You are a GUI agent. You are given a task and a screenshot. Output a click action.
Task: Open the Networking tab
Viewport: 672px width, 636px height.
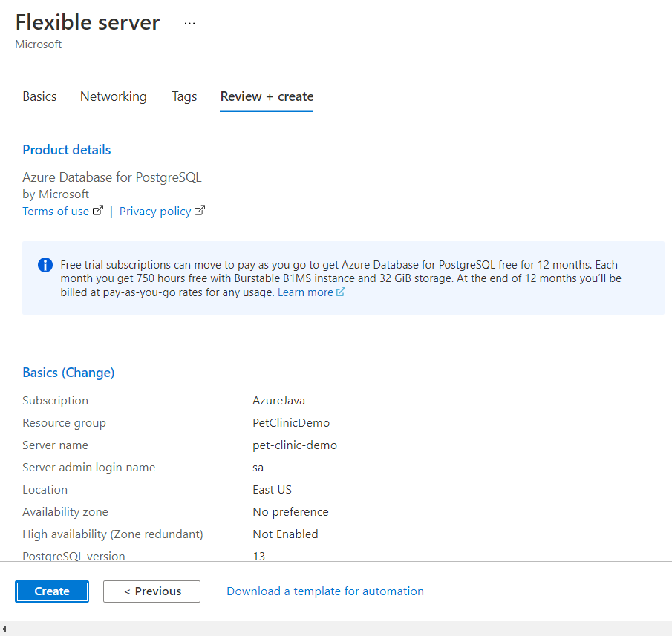click(x=113, y=96)
